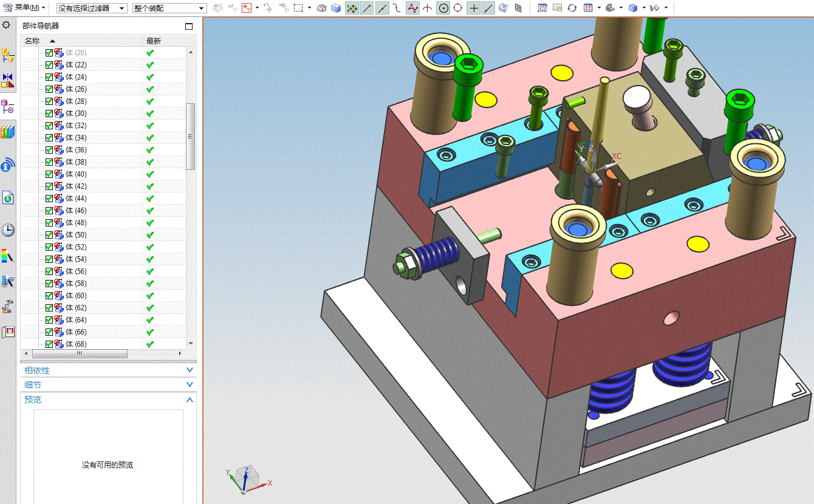Viewport: 814px width, 504px height.
Task: Enable the arc center snap point icon
Action: 444,8
